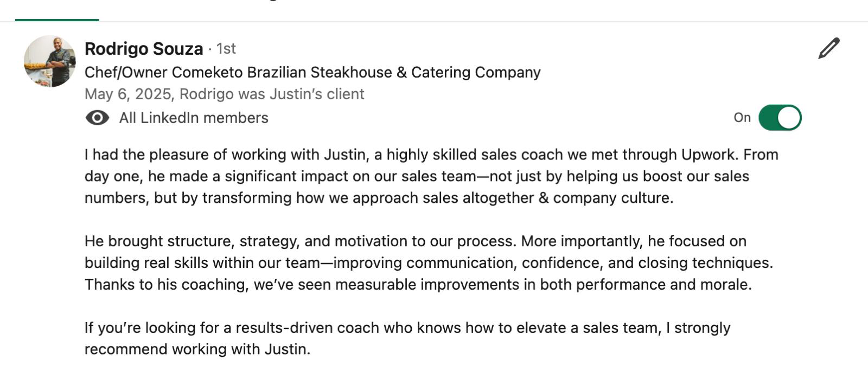Click the pencil edit icon for this recommendation
This screenshot has width=868, height=371.
click(829, 48)
